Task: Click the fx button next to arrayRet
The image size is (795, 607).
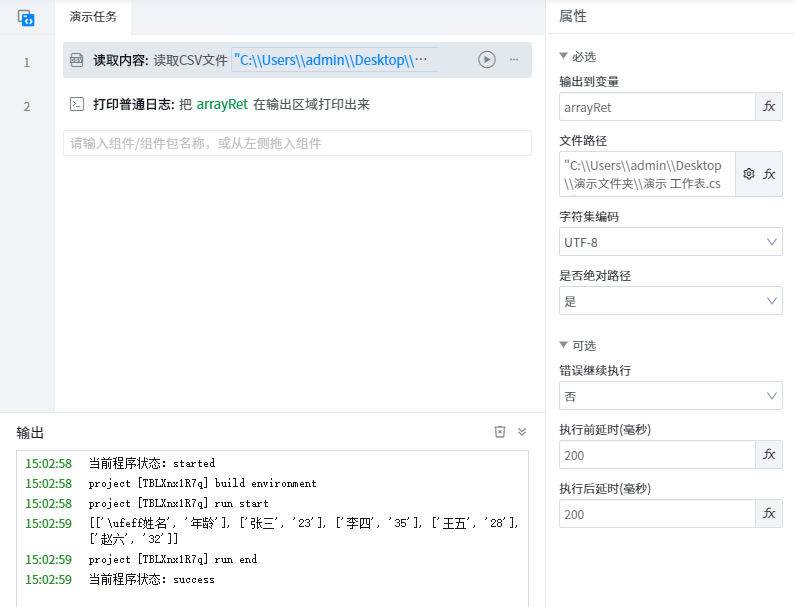Action: pos(769,106)
